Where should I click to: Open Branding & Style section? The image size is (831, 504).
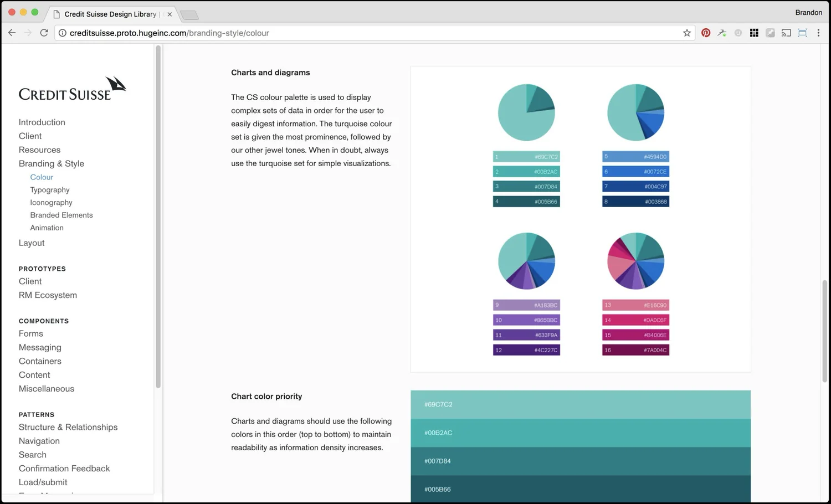tap(52, 164)
